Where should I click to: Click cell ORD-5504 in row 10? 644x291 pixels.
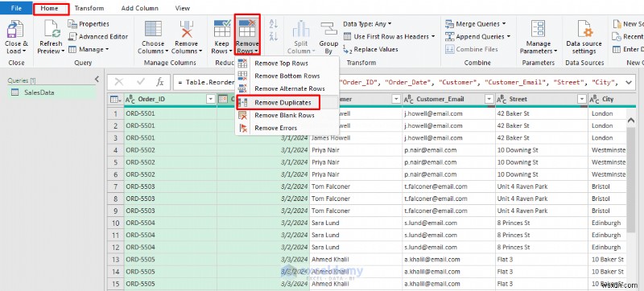pos(170,223)
